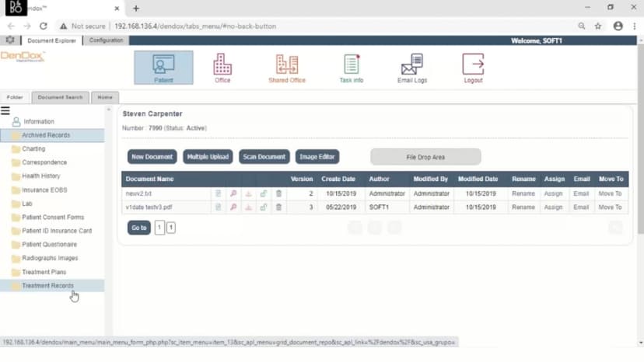The width and height of the screenshot is (644, 362).
Task: Open the Task Info icon
Action: [352, 68]
